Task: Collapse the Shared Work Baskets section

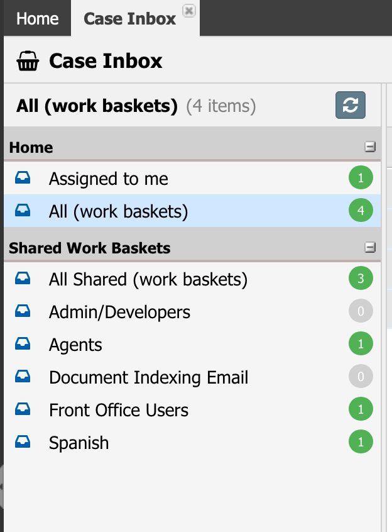Action: [x=370, y=247]
